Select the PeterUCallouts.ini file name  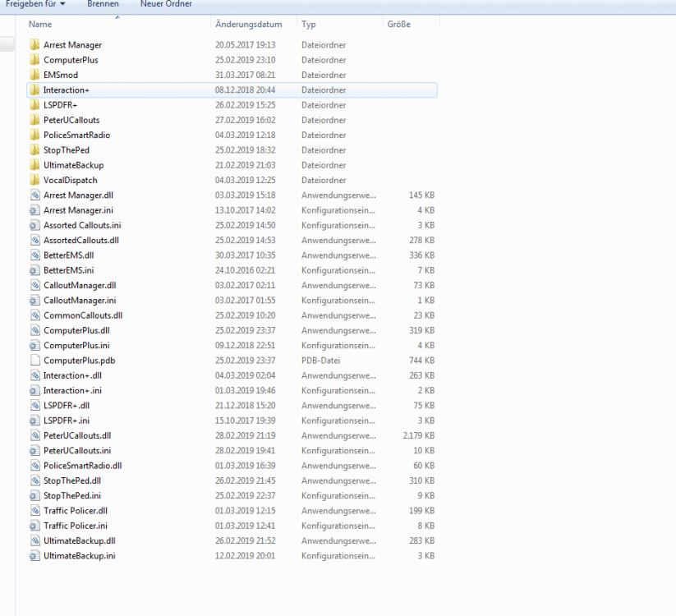point(77,450)
